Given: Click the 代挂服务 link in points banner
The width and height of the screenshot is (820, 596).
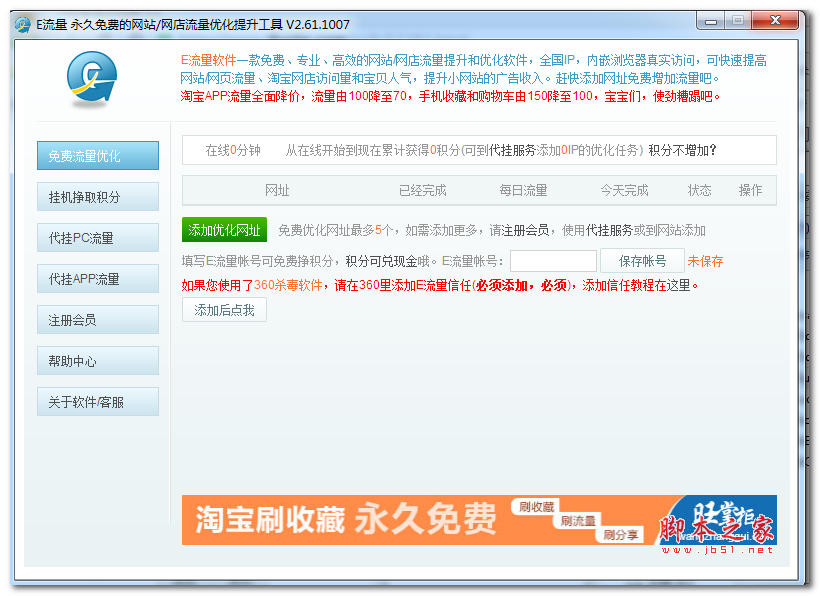Looking at the screenshot, I should [x=512, y=151].
